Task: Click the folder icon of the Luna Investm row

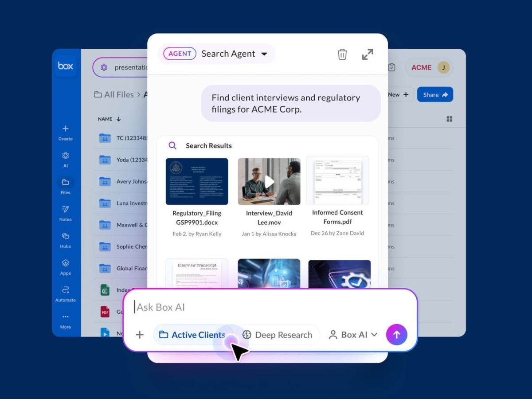Action: click(105, 203)
